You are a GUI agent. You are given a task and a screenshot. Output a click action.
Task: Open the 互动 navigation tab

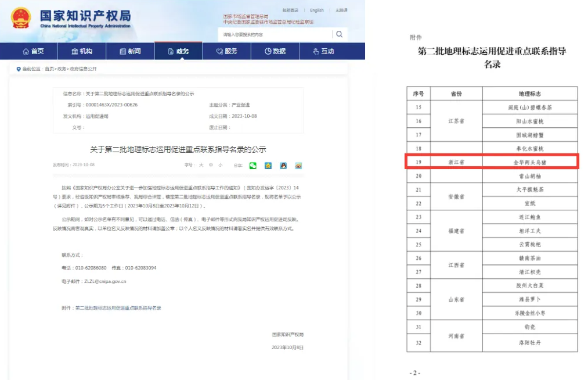point(324,51)
